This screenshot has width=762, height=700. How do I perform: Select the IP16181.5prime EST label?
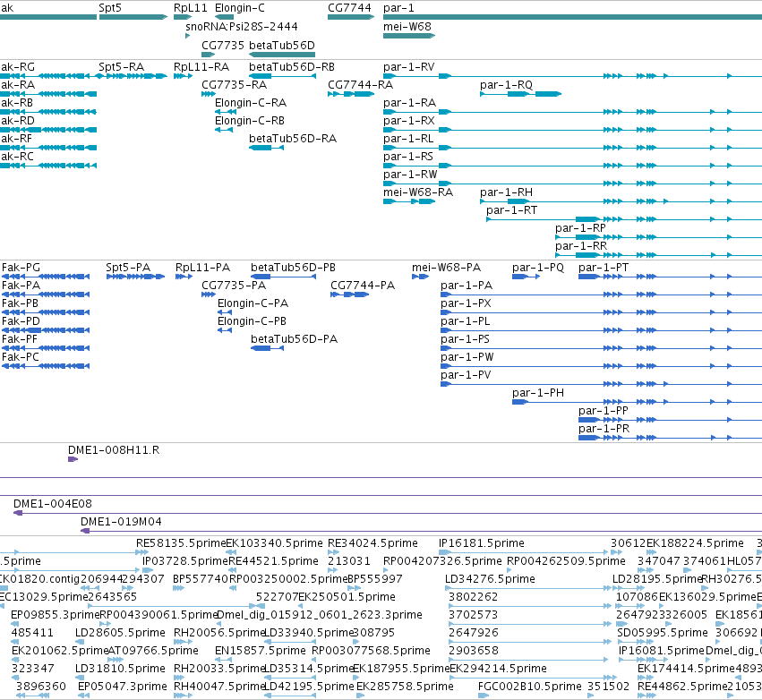tap(482, 544)
